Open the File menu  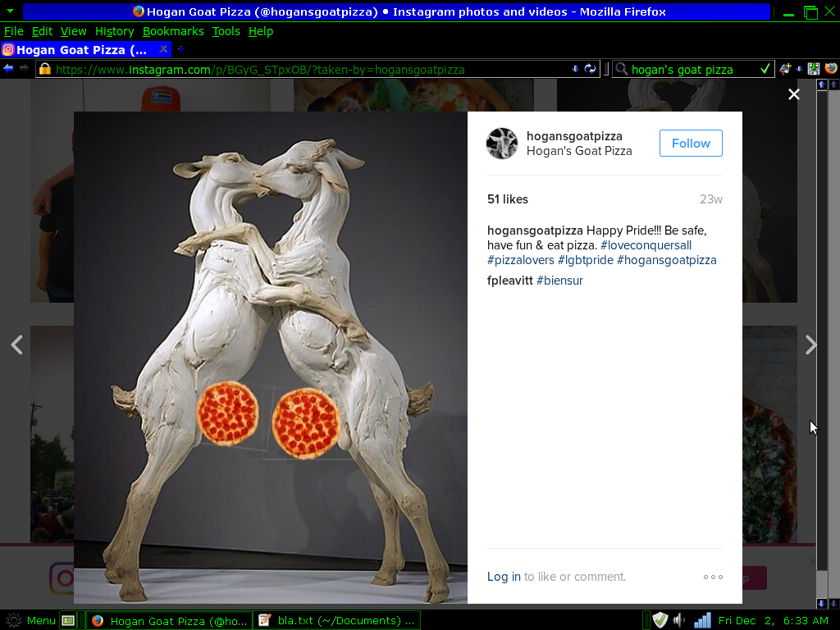(x=13, y=31)
